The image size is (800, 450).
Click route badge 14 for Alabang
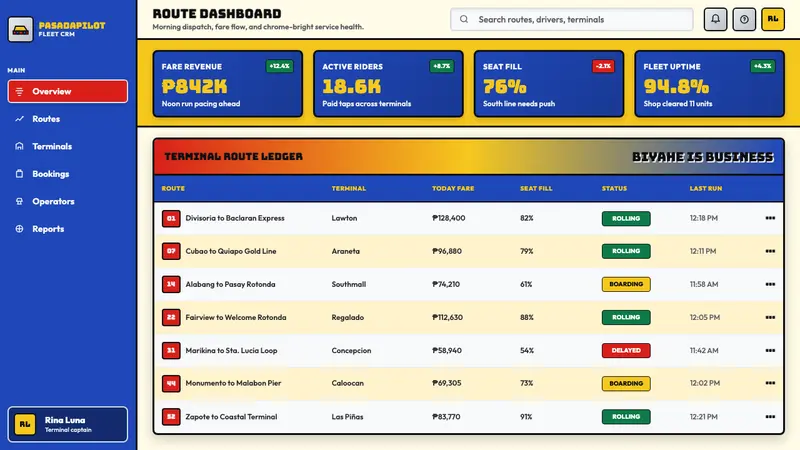tap(171, 284)
